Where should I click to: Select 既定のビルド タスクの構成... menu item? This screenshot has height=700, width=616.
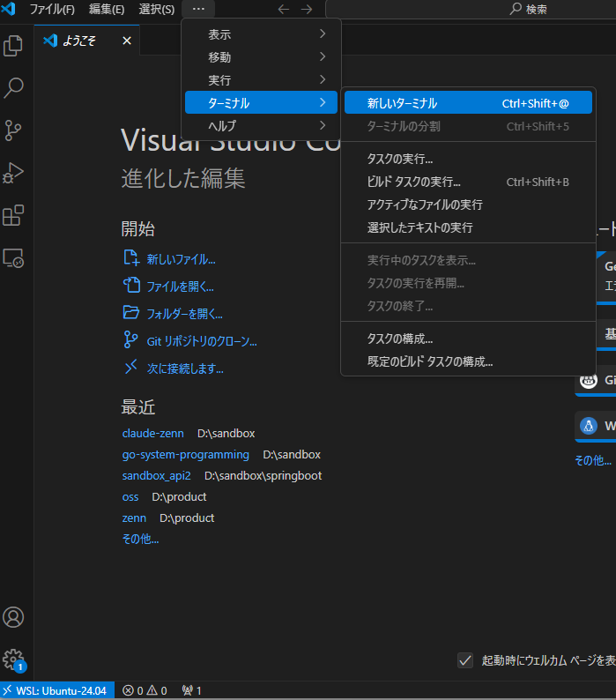click(x=468, y=361)
